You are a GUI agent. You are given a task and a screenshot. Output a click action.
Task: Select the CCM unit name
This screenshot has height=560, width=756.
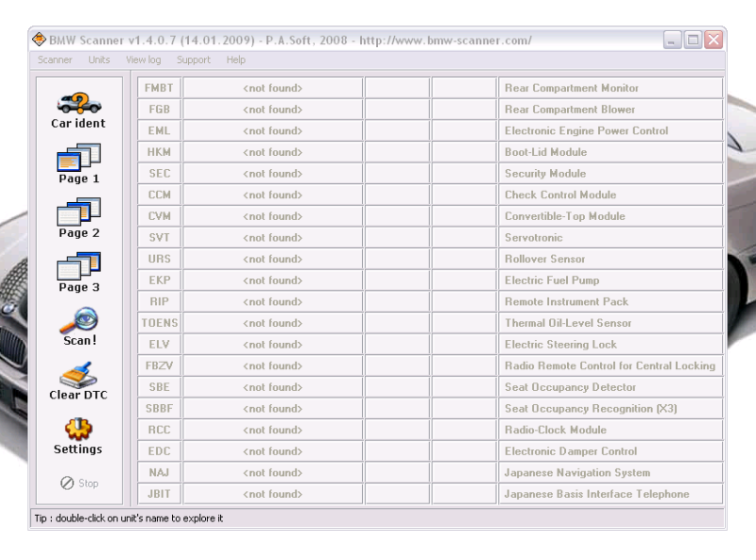[x=159, y=195]
